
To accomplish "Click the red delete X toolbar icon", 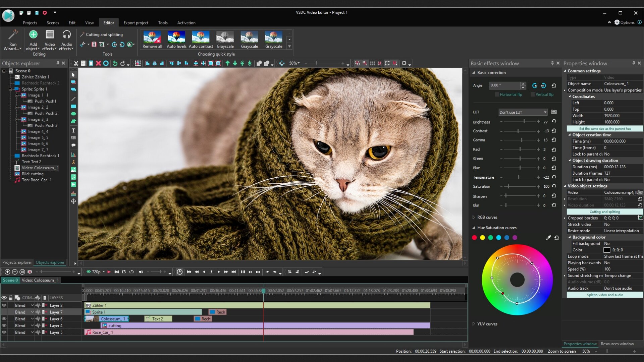I will (x=98, y=63).
